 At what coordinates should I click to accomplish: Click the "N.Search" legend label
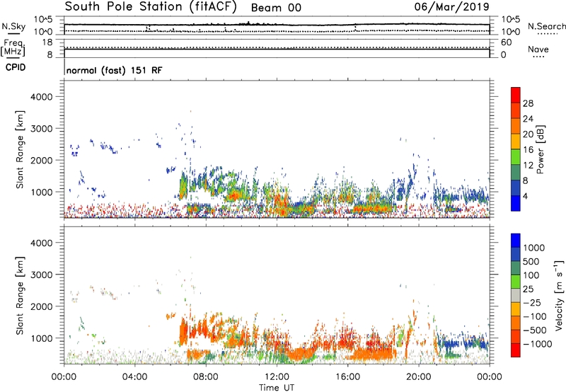(546, 26)
